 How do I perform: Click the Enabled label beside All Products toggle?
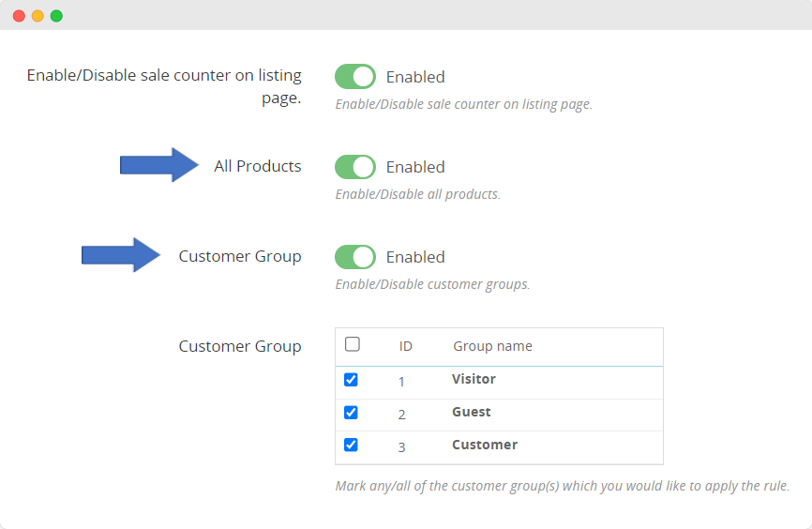click(415, 167)
